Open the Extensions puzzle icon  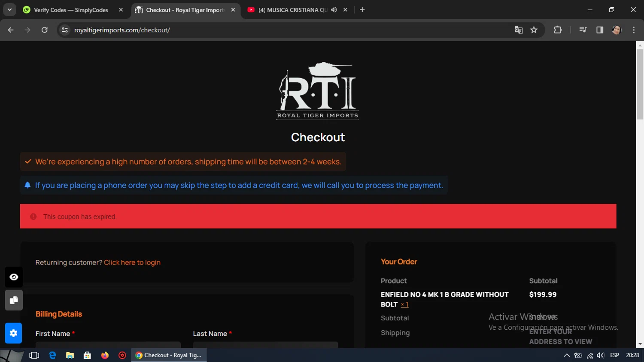click(x=558, y=30)
